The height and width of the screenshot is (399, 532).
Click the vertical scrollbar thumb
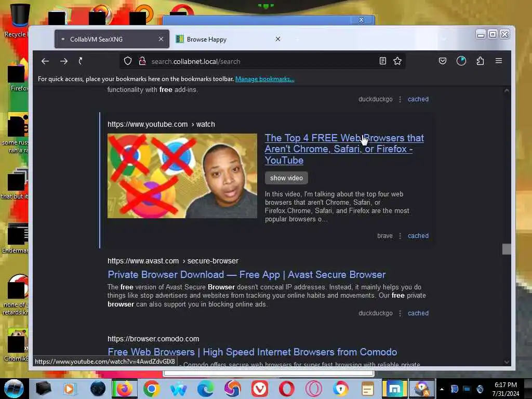(507, 249)
